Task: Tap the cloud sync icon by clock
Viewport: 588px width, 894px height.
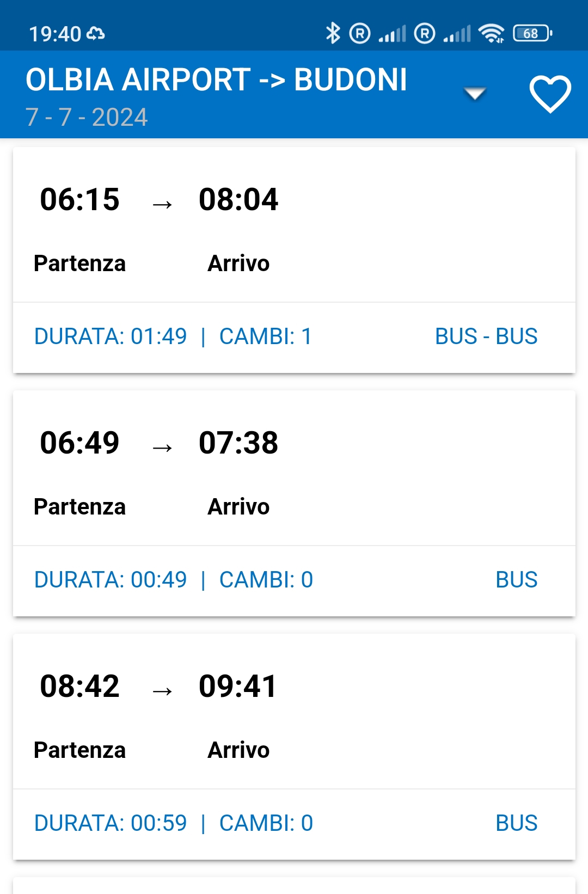Action: (96, 34)
